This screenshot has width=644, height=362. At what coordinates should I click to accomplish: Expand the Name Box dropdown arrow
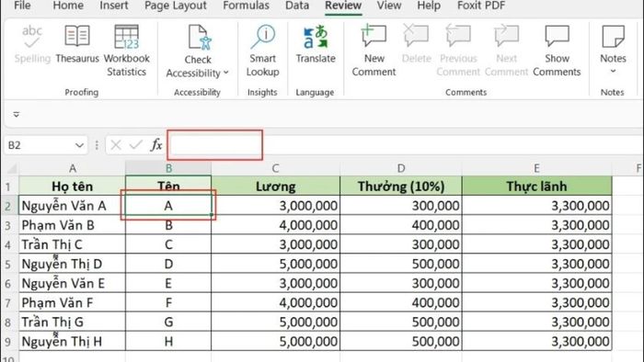point(79,145)
